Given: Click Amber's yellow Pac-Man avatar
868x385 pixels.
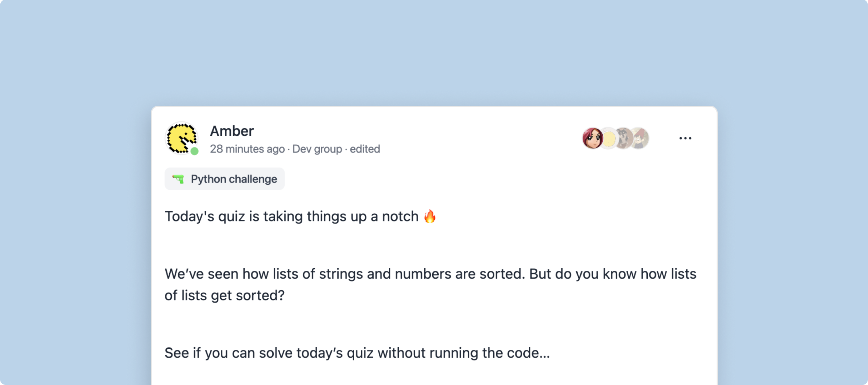Looking at the screenshot, I should pos(181,138).
